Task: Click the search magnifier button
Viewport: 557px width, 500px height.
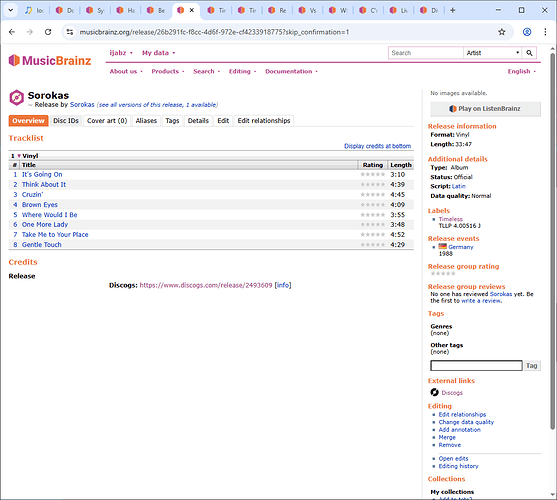Action: coord(529,53)
